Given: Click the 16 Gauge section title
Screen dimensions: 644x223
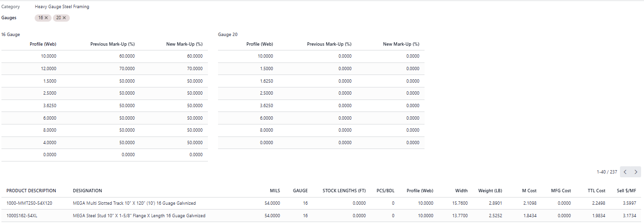Looking at the screenshot, I should [11, 35].
